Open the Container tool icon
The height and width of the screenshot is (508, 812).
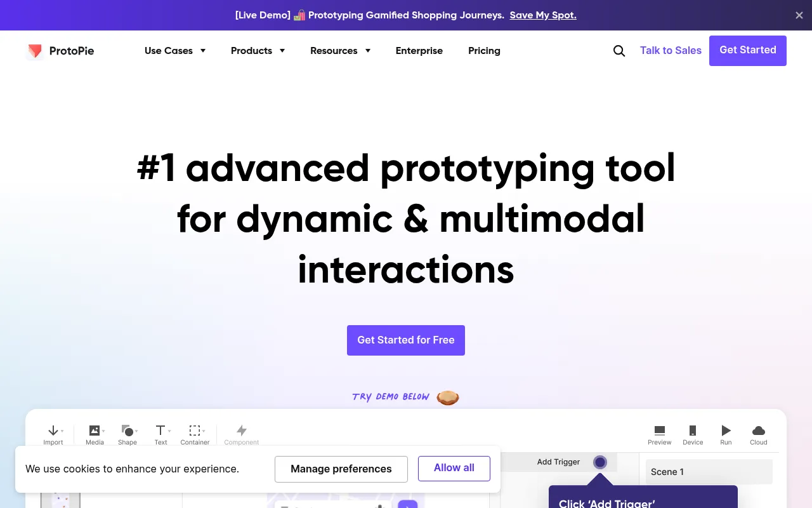[x=195, y=431]
